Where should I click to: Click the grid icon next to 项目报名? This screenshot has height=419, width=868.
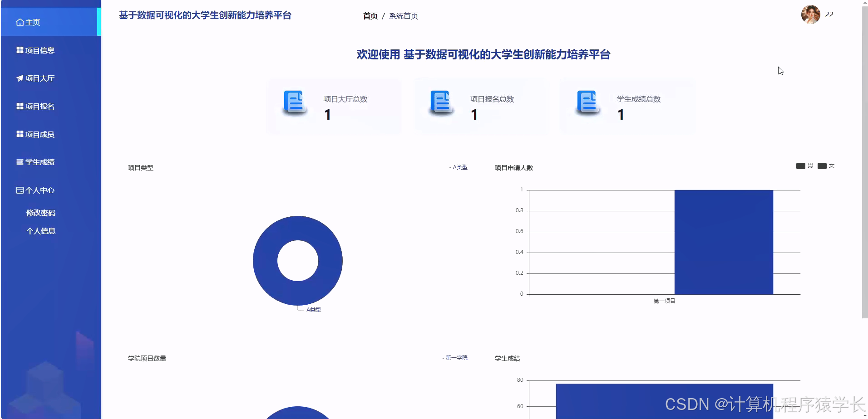(x=20, y=106)
